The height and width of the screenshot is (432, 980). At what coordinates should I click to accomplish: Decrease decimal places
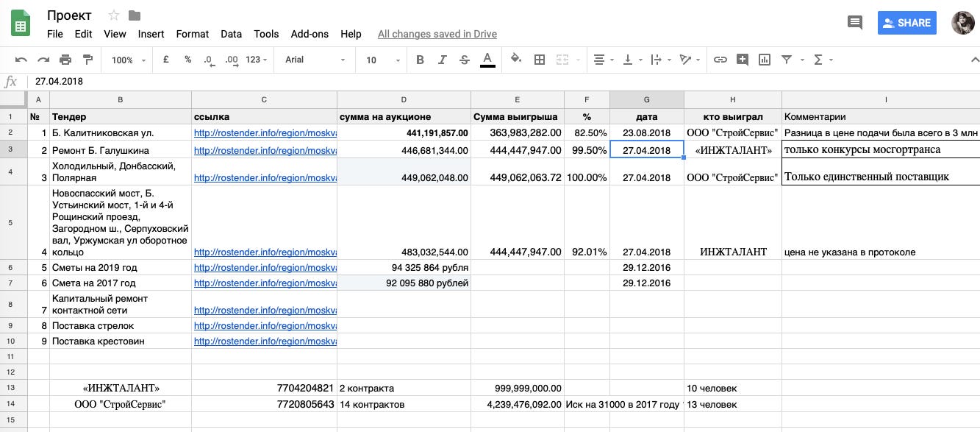208,60
